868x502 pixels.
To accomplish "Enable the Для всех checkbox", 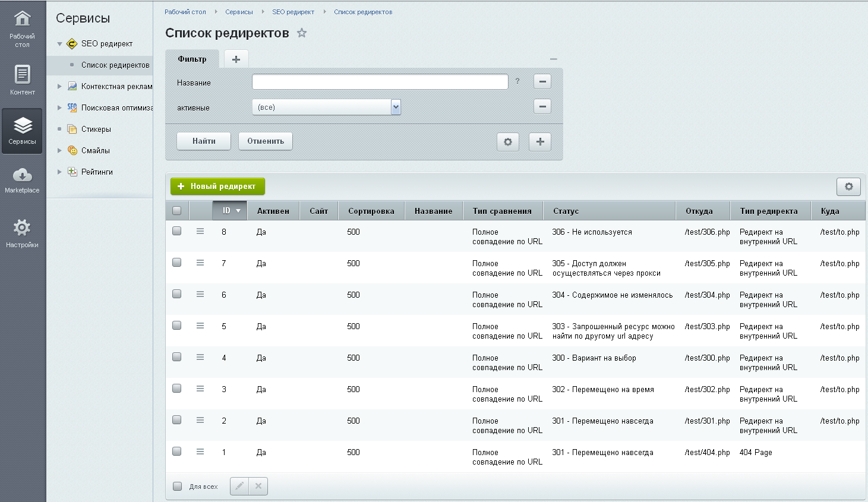I will (x=177, y=487).
